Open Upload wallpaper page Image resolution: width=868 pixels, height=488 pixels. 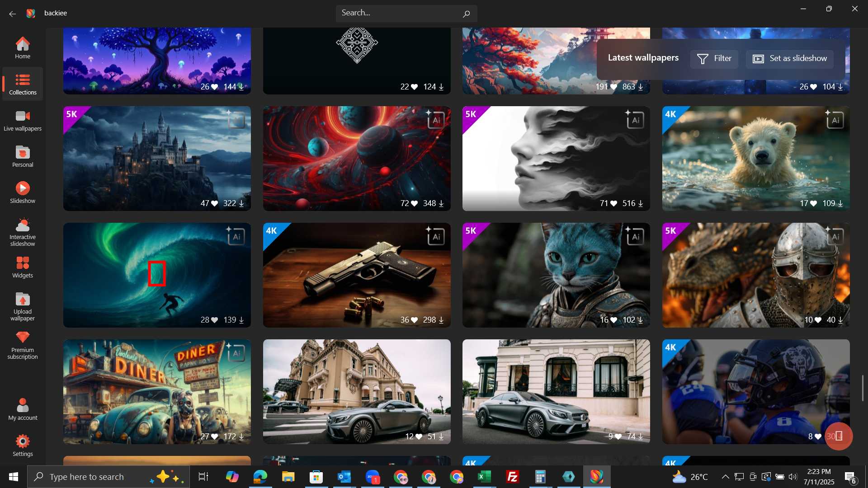point(23,306)
